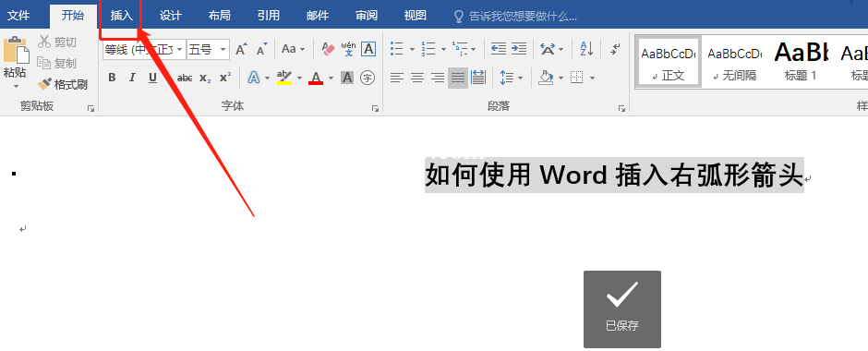Switch to the 视图 ribbon tab
The width and height of the screenshot is (868, 351).
[416, 16]
